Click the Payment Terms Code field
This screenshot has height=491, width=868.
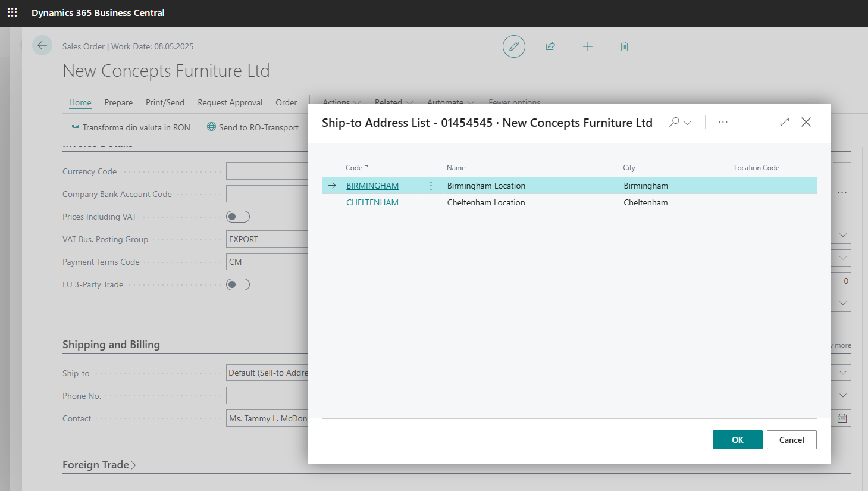point(267,262)
